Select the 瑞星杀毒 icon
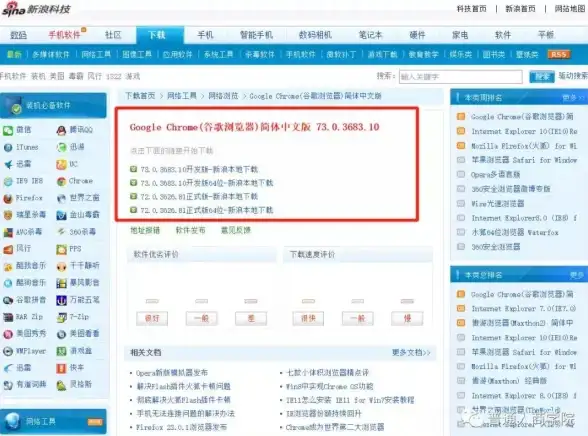Viewport: 588px width, 436px height. pos(8,215)
